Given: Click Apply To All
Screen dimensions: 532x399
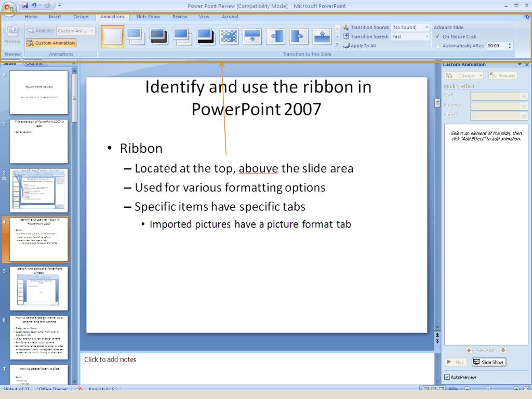Looking at the screenshot, I should [x=360, y=46].
